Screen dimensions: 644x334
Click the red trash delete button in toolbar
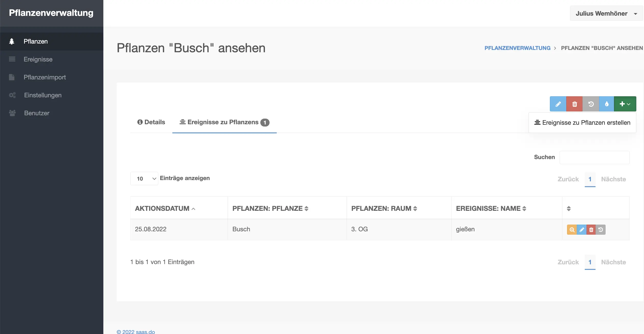click(574, 104)
